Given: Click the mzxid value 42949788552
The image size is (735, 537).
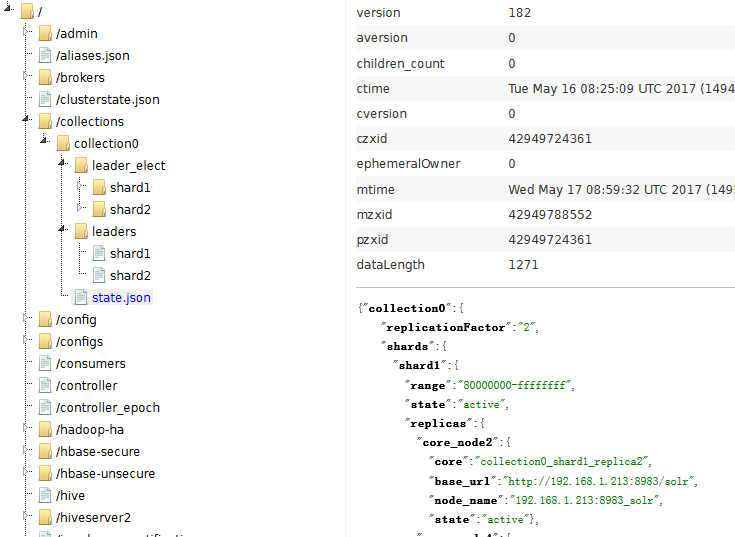Looking at the screenshot, I should coord(550,215).
